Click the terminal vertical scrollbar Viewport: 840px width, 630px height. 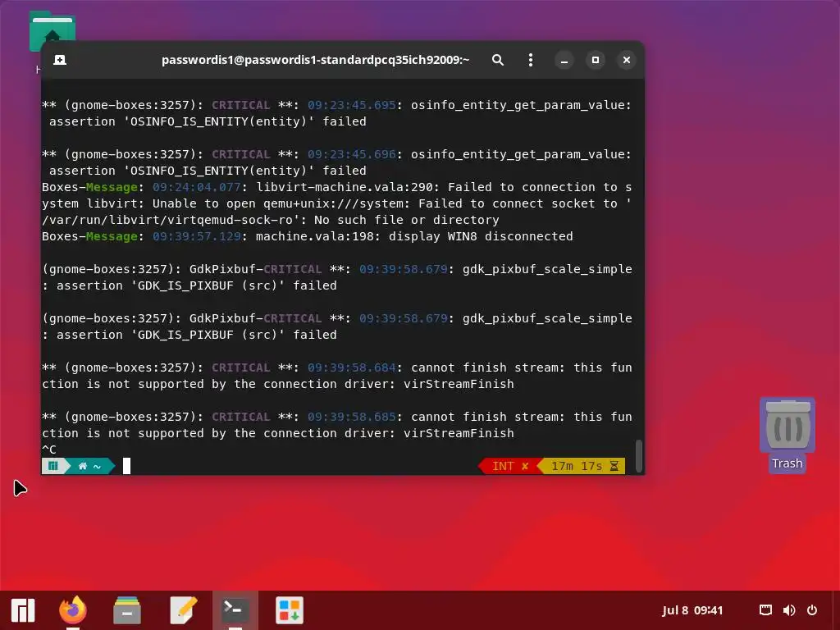coord(638,456)
